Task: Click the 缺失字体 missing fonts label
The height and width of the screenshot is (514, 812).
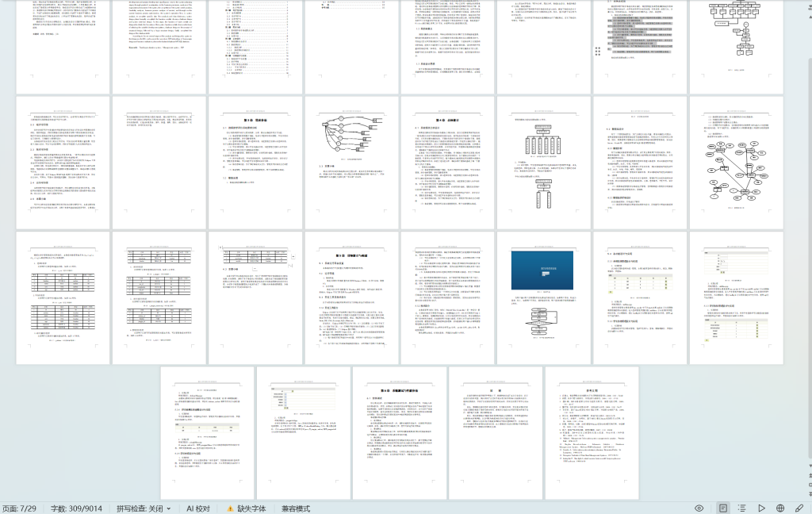Action: (x=251, y=508)
